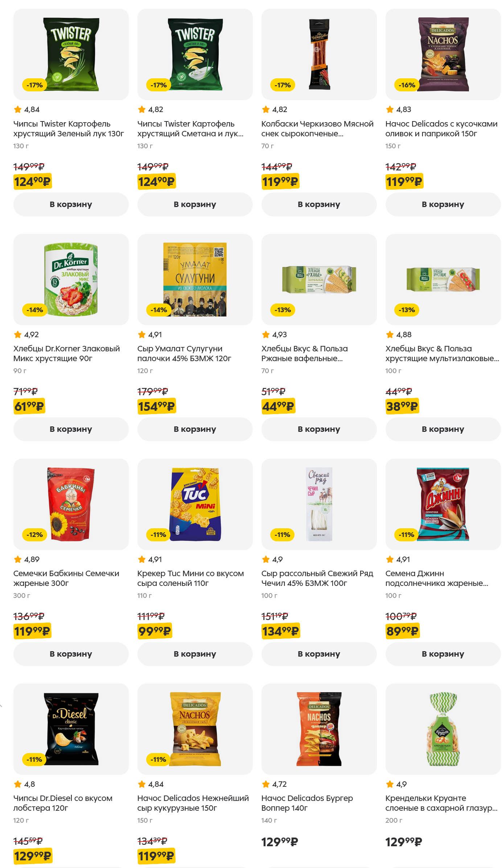Open Крекер Tuc Мини product title link
The height and width of the screenshot is (868, 502).
[190, 578]
